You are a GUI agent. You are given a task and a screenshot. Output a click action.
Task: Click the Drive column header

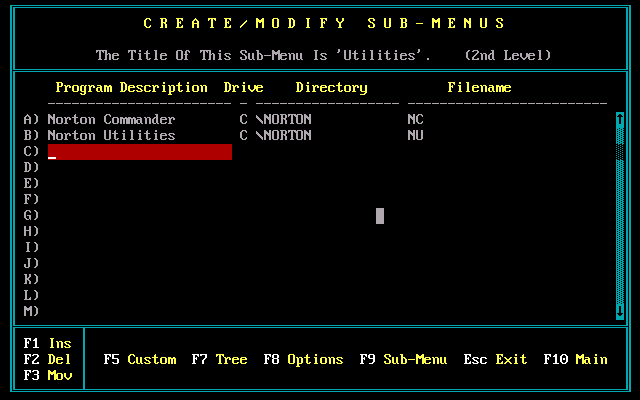[243, 88]
